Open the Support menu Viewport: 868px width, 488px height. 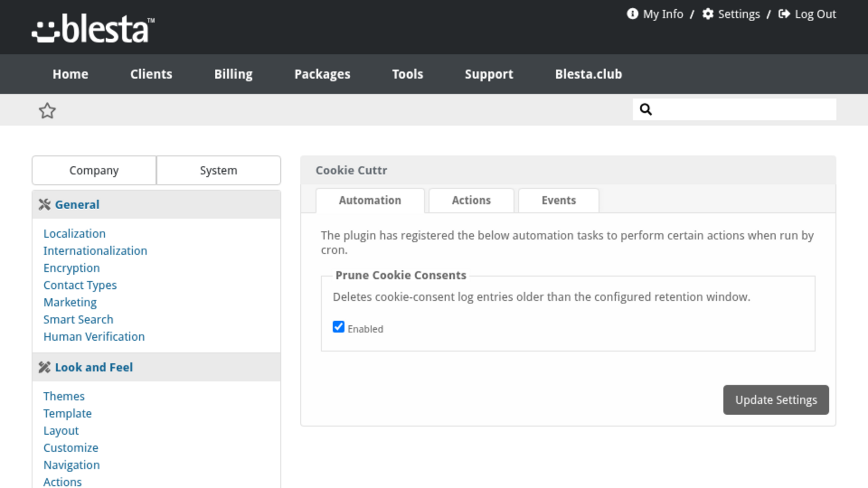point(489,74)
